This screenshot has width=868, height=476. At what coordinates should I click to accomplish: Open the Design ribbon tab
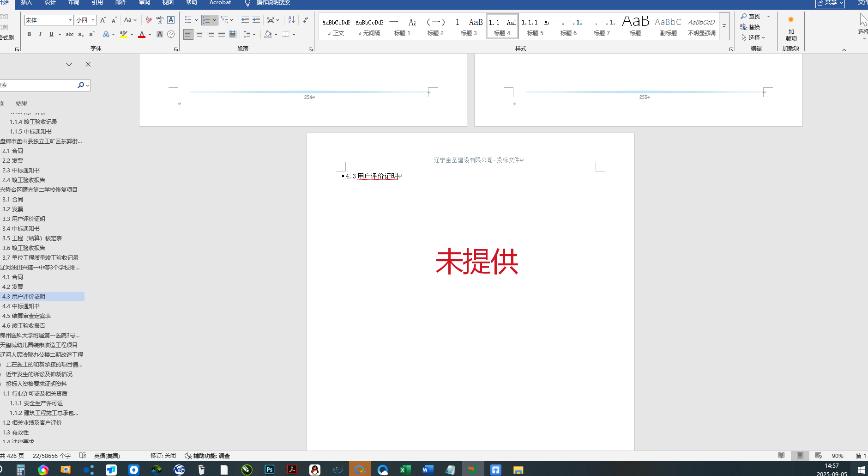[50, 3]
